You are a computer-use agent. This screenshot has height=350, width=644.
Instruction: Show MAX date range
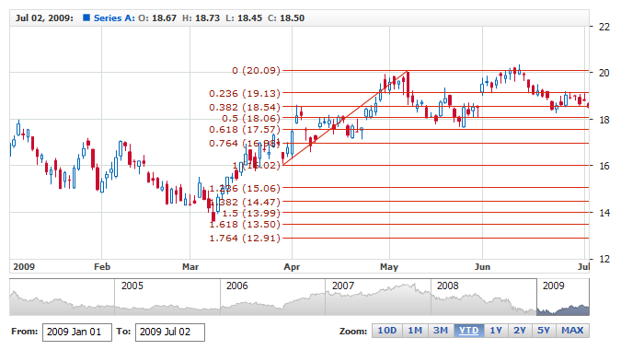click(572, 331)
